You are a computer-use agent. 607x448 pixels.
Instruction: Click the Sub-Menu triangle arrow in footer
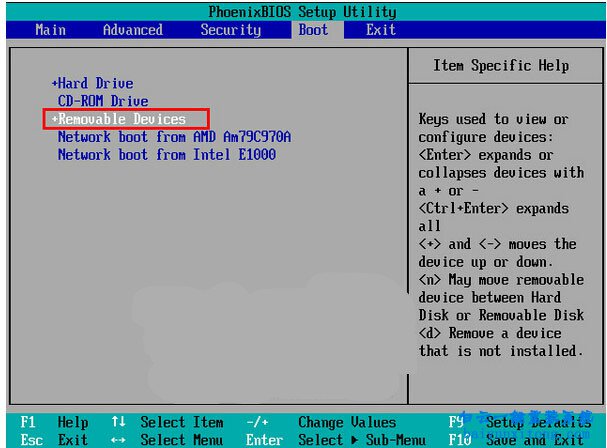353,439
